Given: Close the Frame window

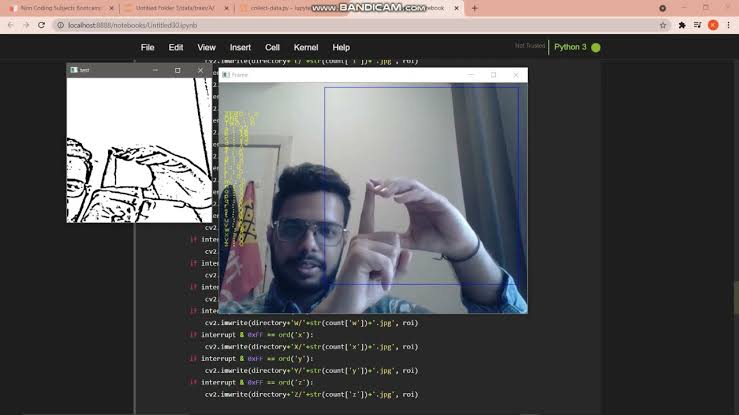Looking at the screenshot, I should (516, 74).
